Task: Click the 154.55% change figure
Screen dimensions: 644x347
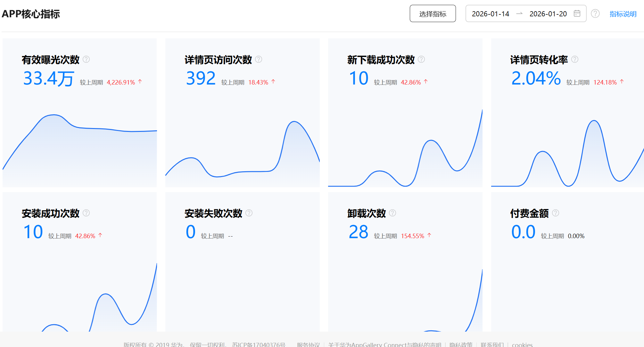Action: click(413, 236)
